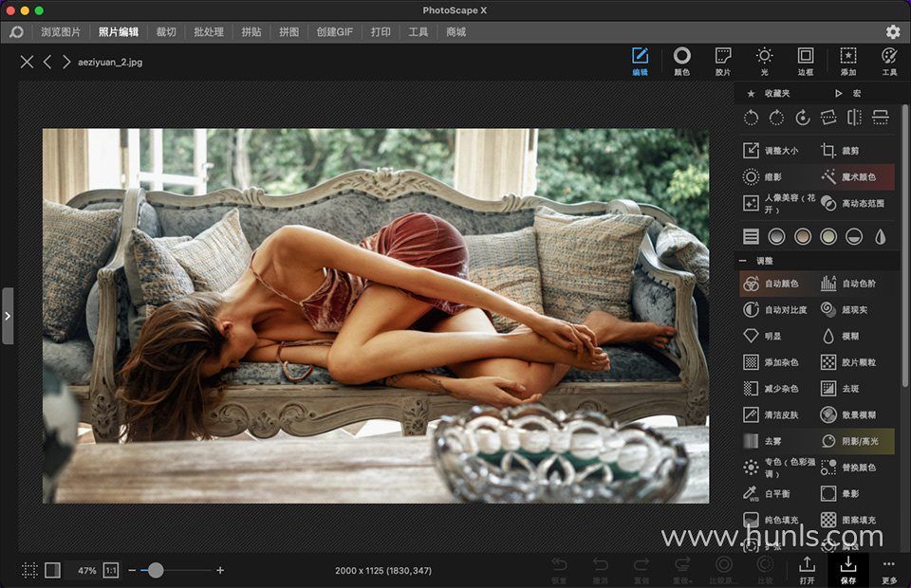Switch to the 批处理 batch tab

208,31
